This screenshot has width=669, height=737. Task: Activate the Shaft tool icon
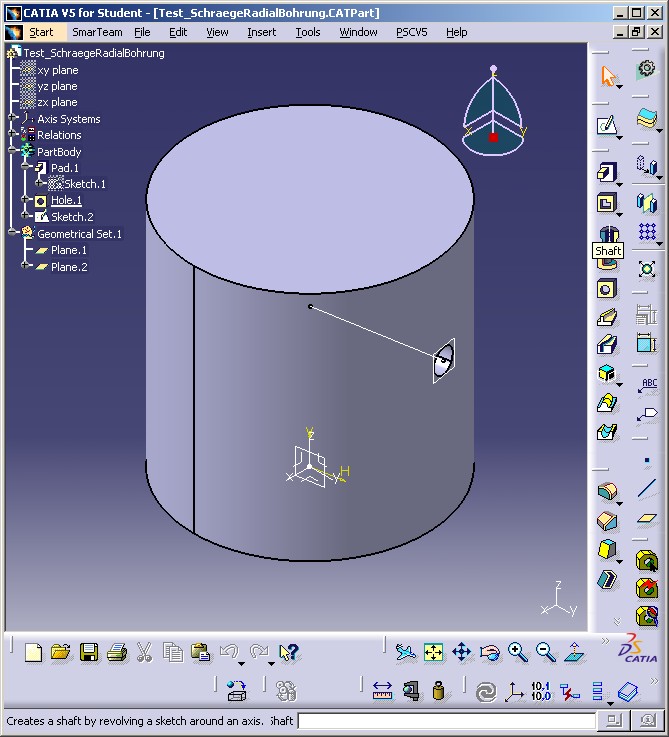(607, 234)
